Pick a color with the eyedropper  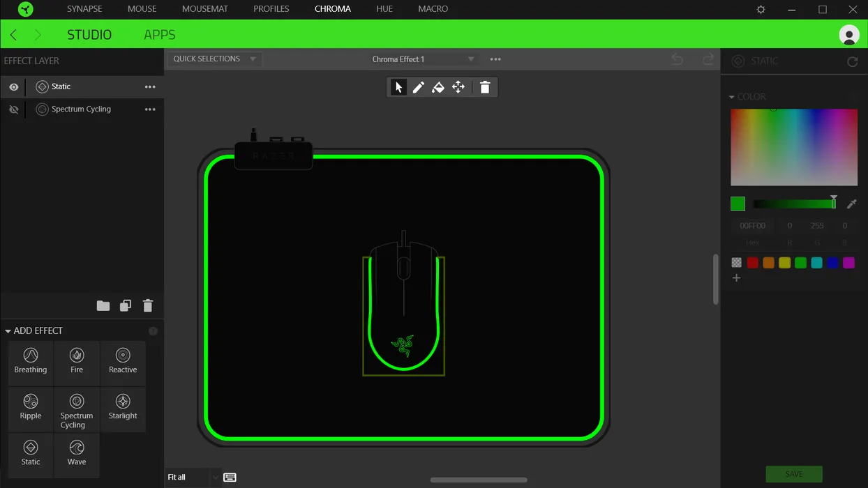[851, 204]
